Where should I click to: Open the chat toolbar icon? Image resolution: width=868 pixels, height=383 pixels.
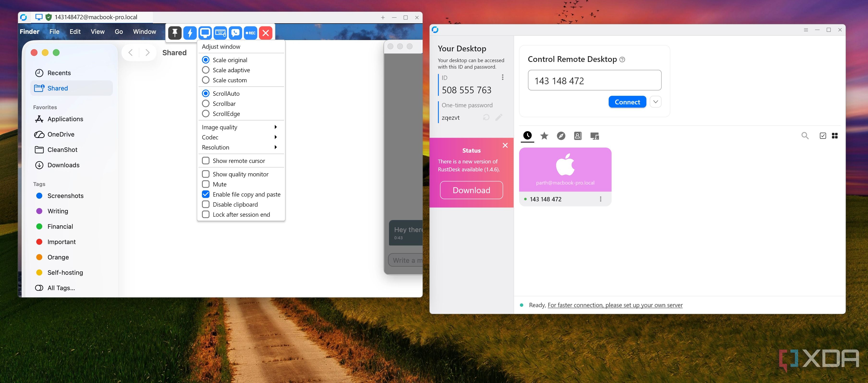pyautogui.click(x=235, y=33)
